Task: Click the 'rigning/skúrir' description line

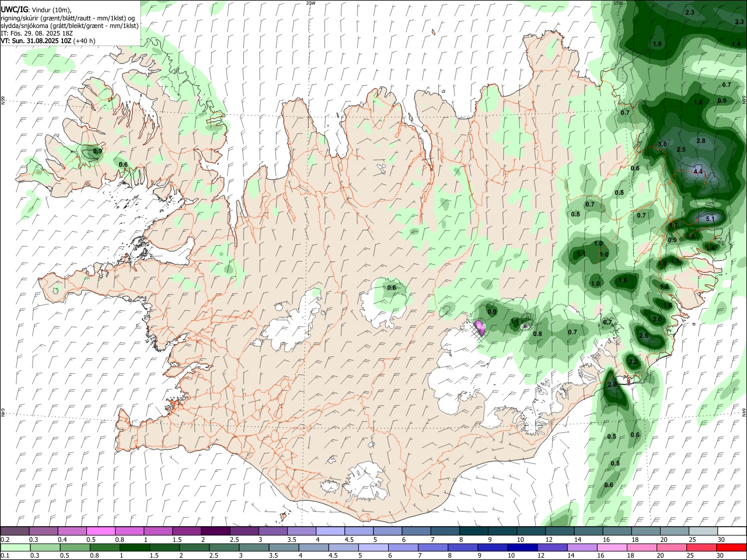Action: [69, 18]
